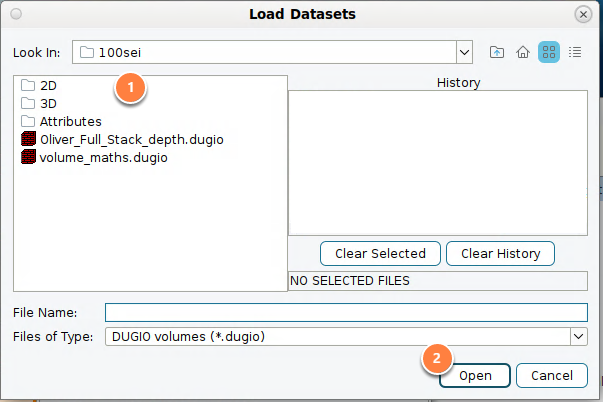603x402 pixels.
Task: Select the volume_maths.dugio file icon
Action: [x=28, y=157]
